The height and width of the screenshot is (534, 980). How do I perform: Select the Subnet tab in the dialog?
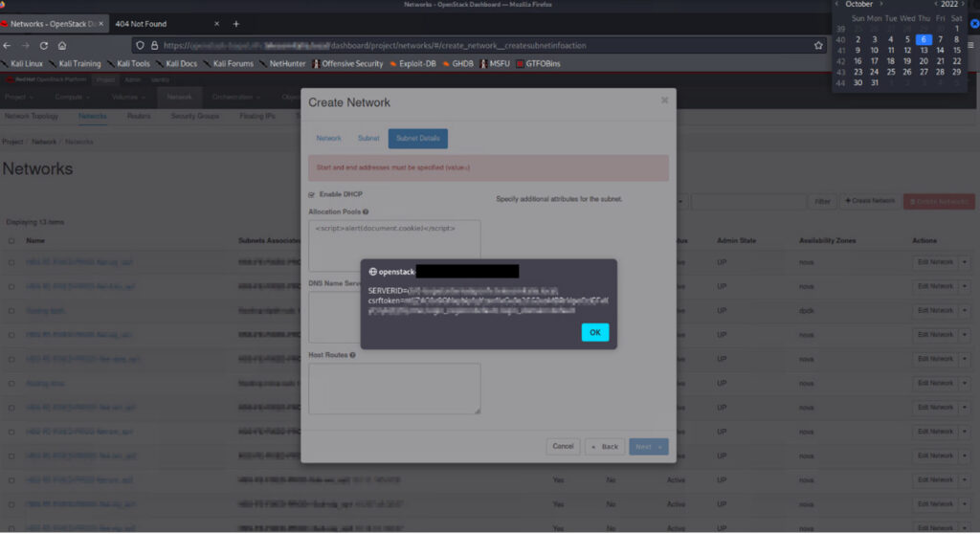[x=368, y=138]
